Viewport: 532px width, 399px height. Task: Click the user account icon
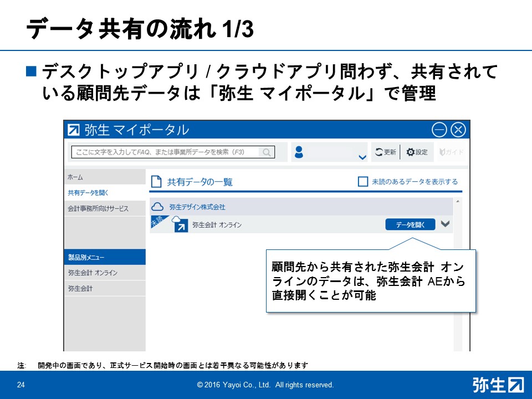(x=299, y=152)
